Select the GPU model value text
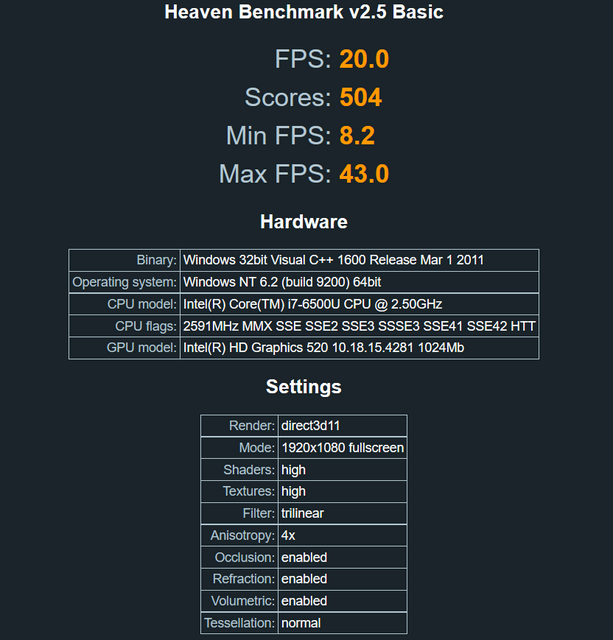Image resolution: width=613 pixels, height=640 pixels. coord(323,348)
